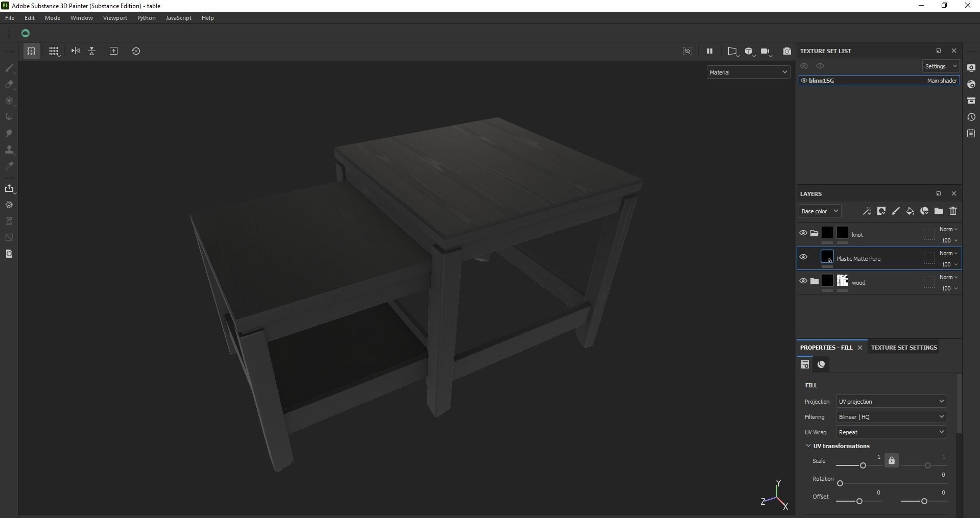980x518 pixels.
Task: Toggle hide-excluded-geometry icon in viewport toolbar
Action: 687,51
